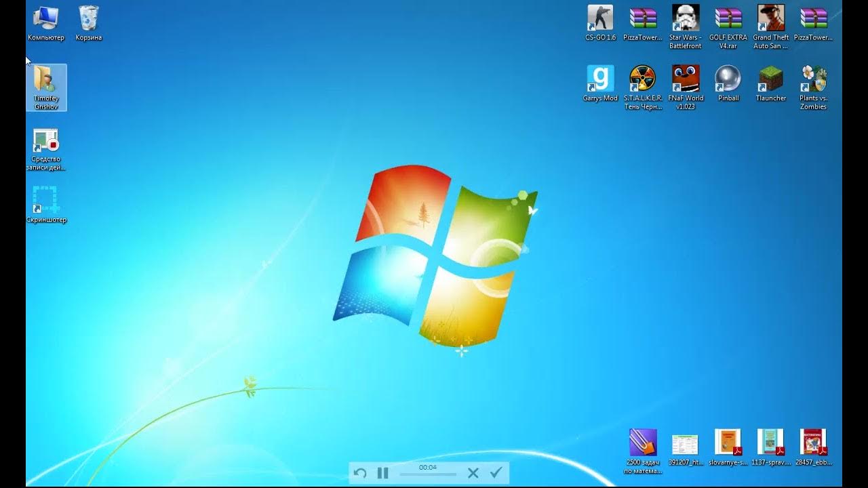868x488 pixels.
Task: Launch the Garrys Mod shortcut
Action: (x=600, y=83)
